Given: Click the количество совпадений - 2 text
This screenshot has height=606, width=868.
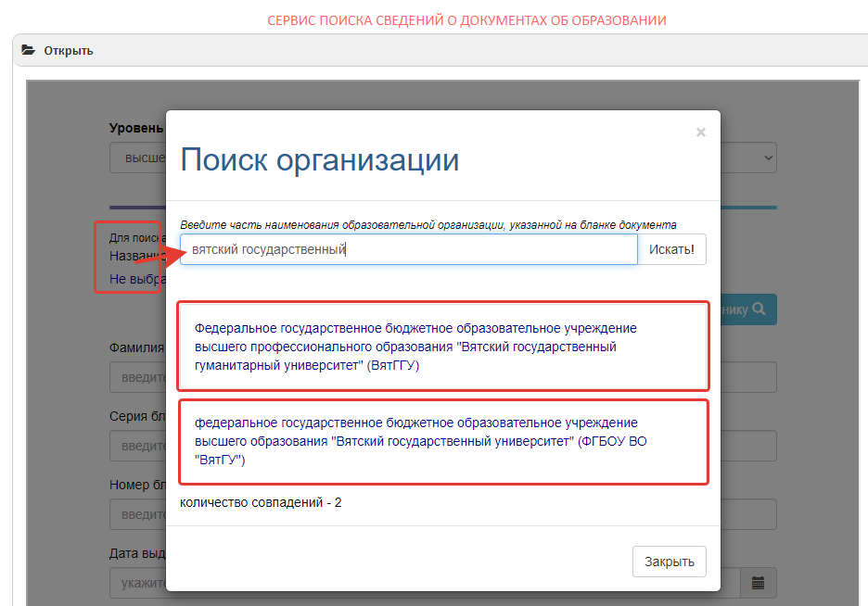Looking at the screenshot, I should tap(261, 502).
